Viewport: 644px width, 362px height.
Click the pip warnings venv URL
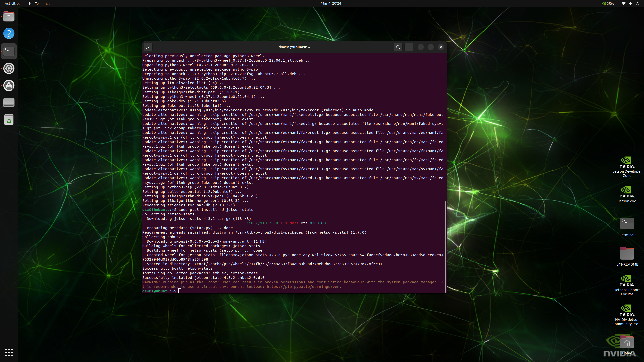pos(304,287)
